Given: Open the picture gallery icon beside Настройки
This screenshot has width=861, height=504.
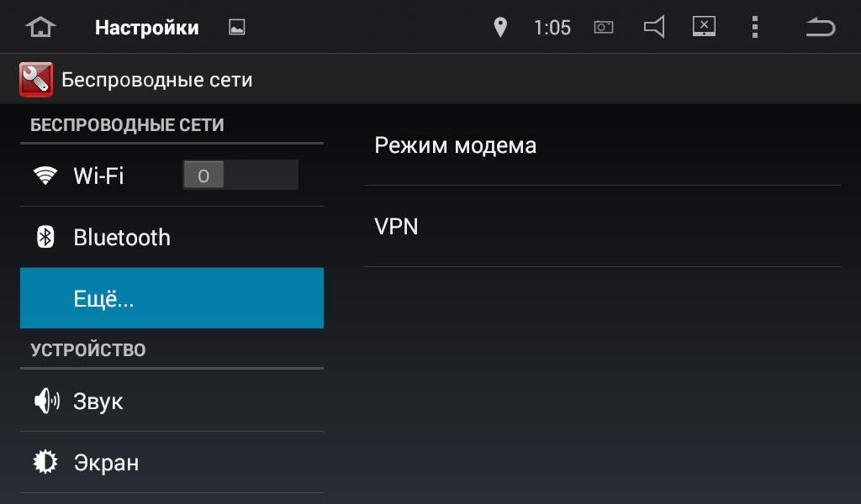Looking at the screenshot, I should tap(236, 27).
